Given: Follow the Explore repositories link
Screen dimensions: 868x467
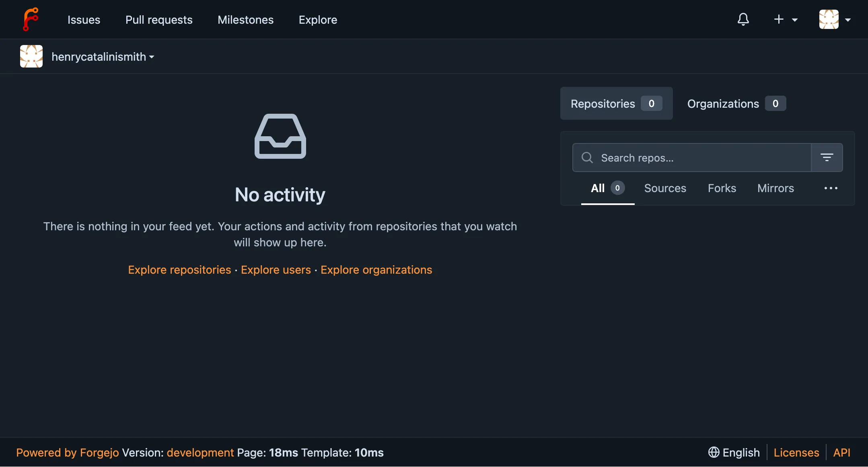Looking at the screenshot, I should [x=179, y=270].
